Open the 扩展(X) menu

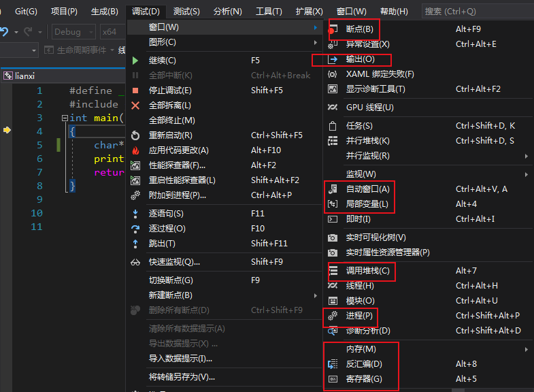[x=309, y=12]
